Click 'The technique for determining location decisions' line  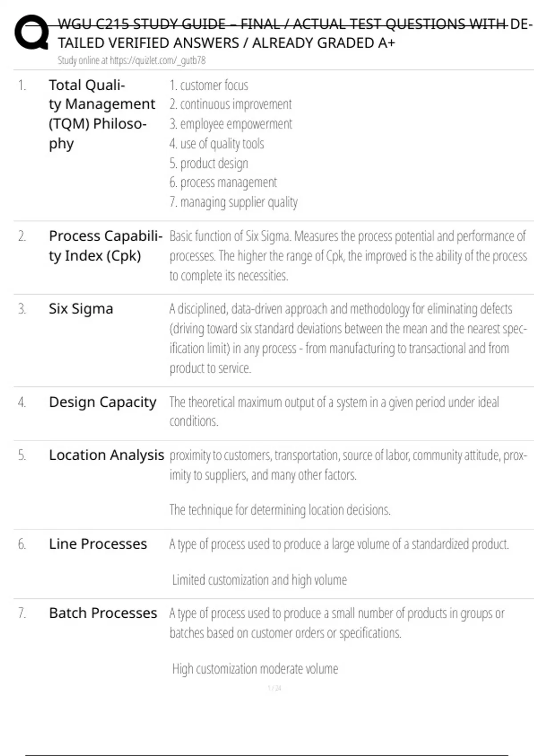coord(280,510)
